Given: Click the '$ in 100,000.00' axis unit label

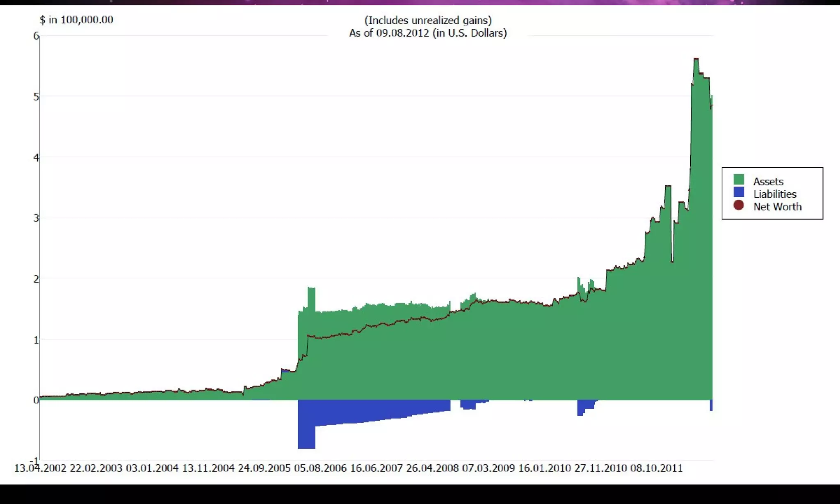Looking at the screenshot, I should tap(76, 20).
